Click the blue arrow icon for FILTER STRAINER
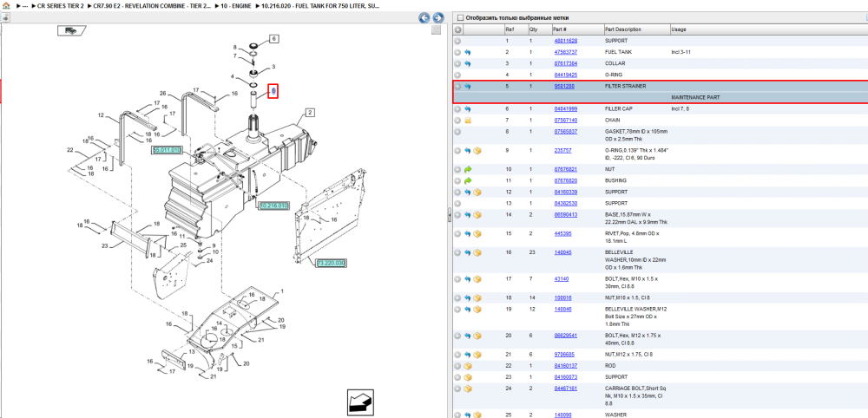This screenshot has height=418, width=868. click(467, 86)
